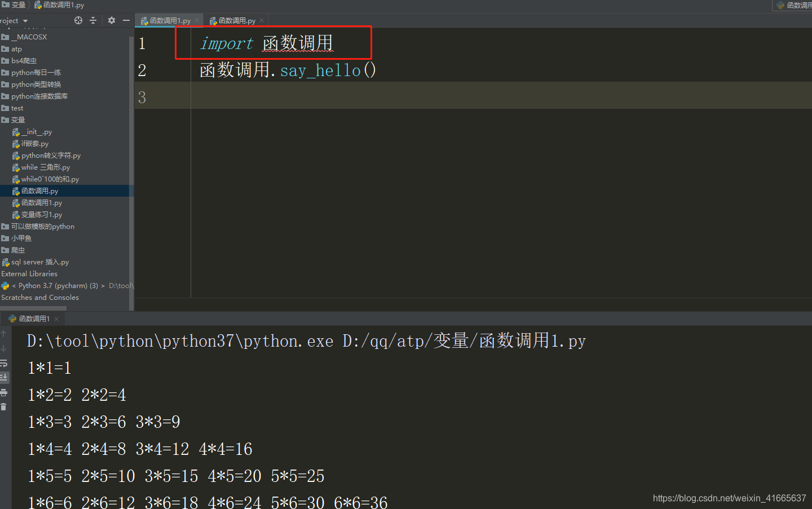Select the test folder in tree
Image resolution: width=812 pixels, height=509 pixels.
pyautogui.click(x=12, y=108)
